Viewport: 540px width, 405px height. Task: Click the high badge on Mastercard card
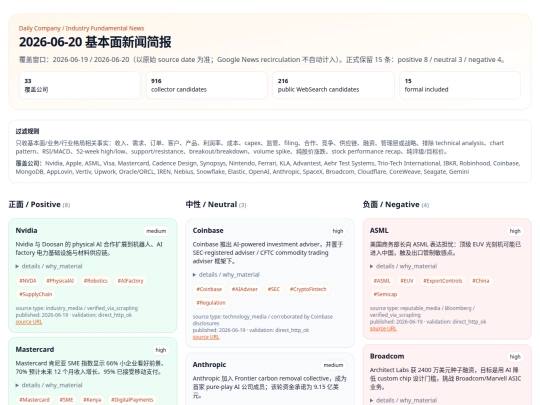(161, 350)
